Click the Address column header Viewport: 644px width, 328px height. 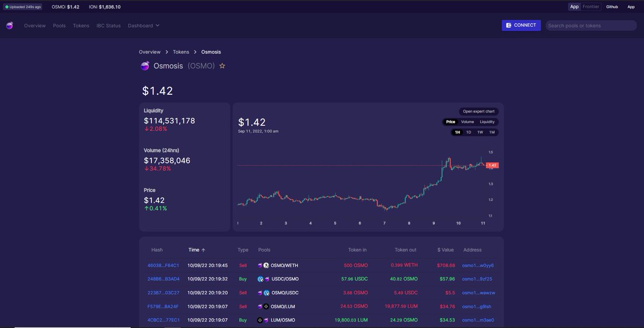point(472,250)
